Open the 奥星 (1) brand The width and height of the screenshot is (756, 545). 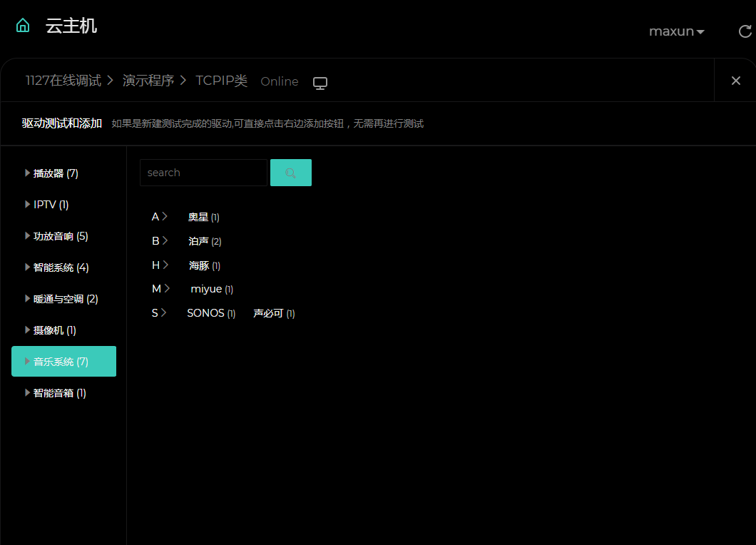(x=203, y=217)
